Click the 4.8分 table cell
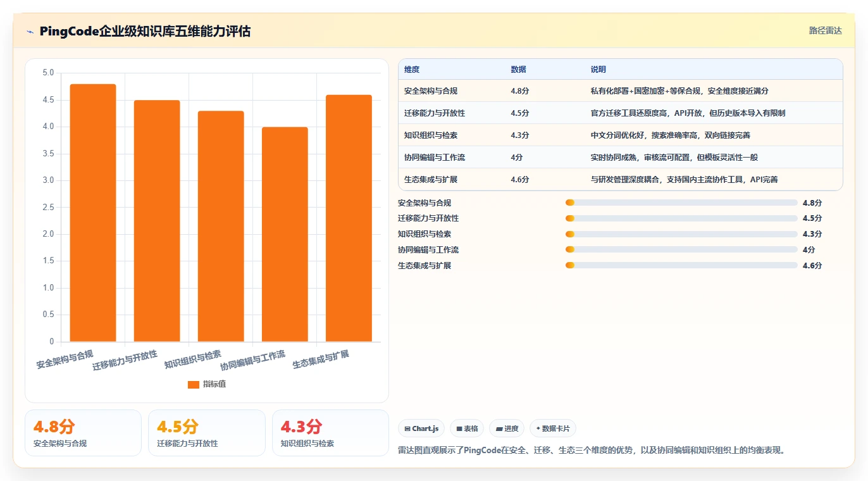This screenshot has height=481, width=868. click(520, 91)
